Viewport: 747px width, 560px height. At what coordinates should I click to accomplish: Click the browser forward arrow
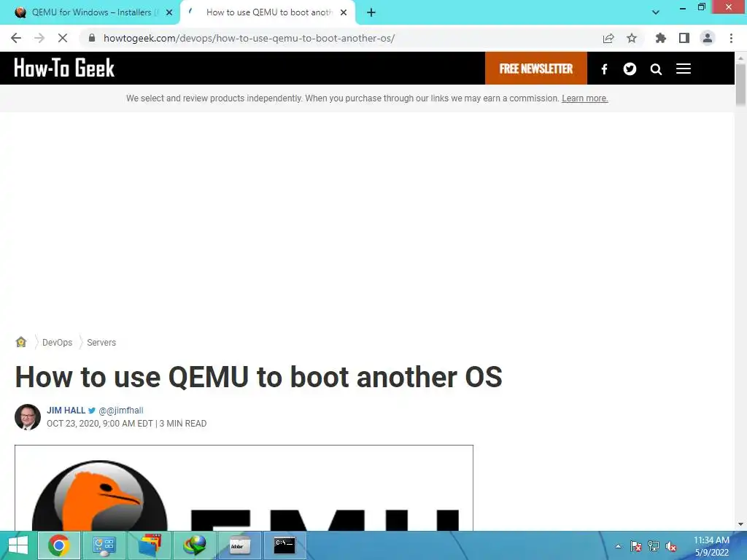[39, 38]
